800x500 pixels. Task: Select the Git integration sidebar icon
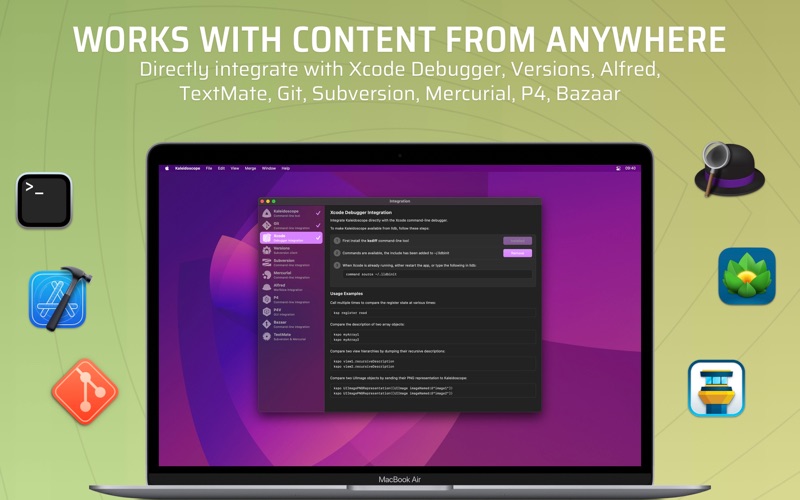click(x=266, y=225)
